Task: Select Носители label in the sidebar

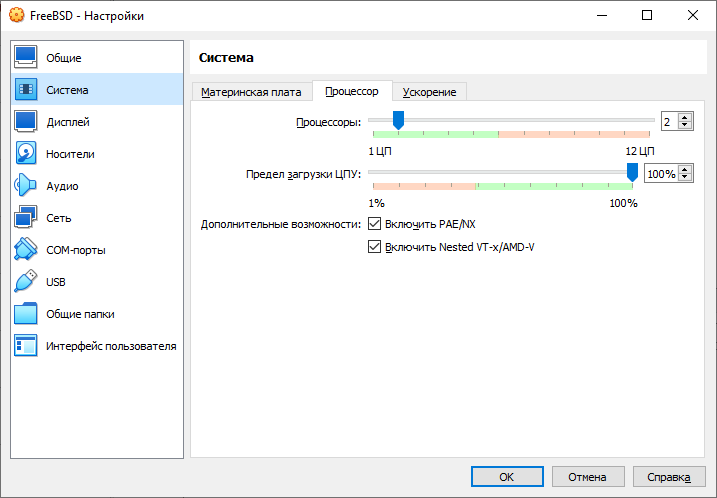Action: (70, 154)
